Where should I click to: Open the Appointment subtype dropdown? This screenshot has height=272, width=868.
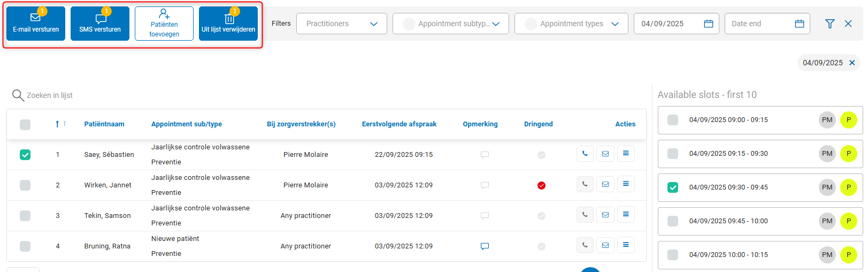pyautogui.click(x=451, y=24)
